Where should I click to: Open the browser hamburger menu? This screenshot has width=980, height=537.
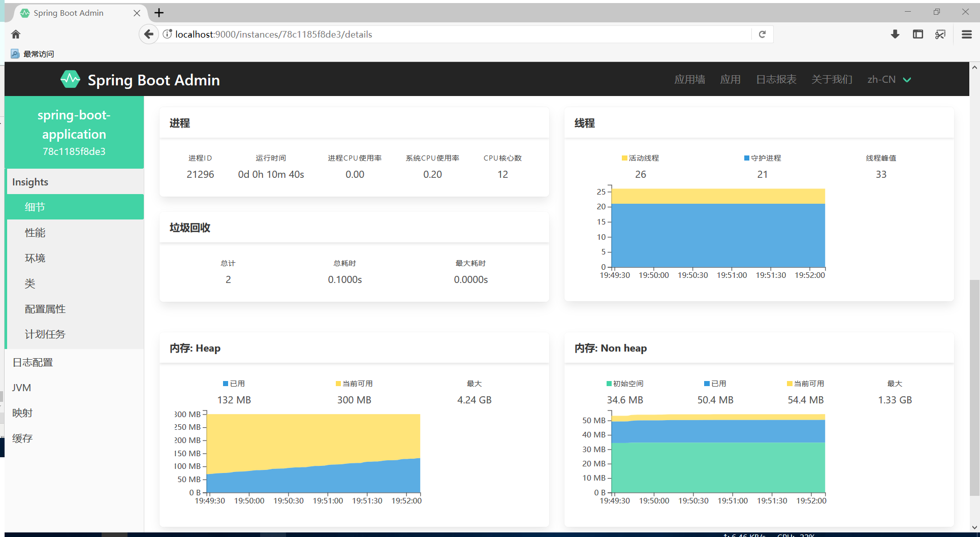pyautogui.click(x=967, y=34)
